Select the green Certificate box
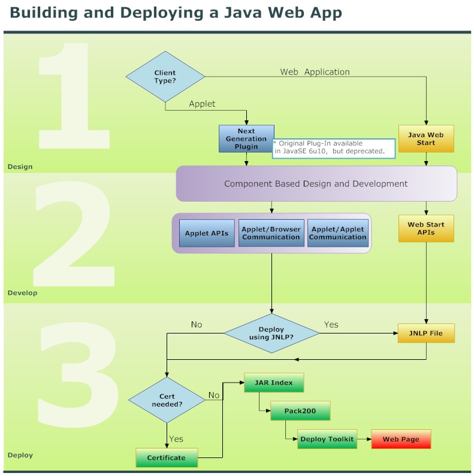The width and height of the screenshot is (474, 476). [x=167, y=458]
